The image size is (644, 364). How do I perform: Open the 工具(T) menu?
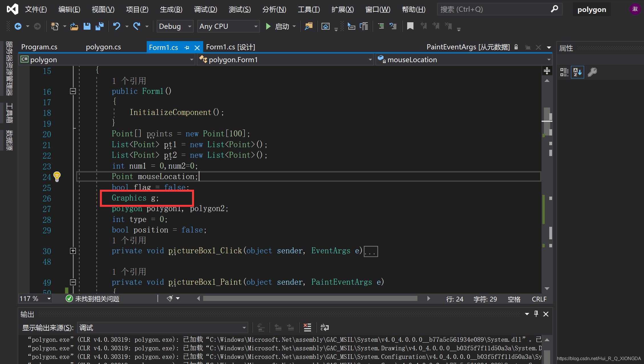tap(309, 9)
